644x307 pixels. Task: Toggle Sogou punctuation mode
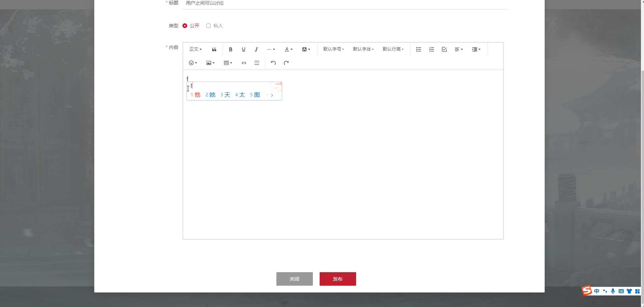(605, 291)
